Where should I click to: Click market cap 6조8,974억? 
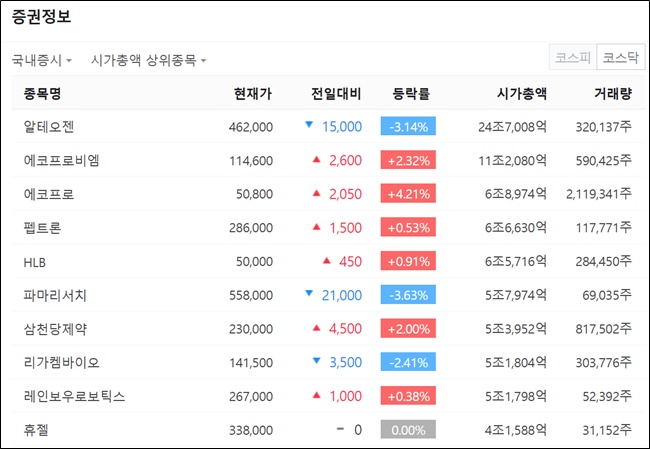click(x=516, y=194)
